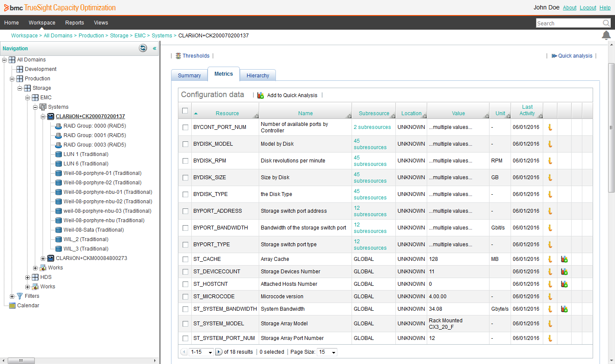Viewport: 615px width, 364px height.
Task: Open the Help link
Action: 605,8
